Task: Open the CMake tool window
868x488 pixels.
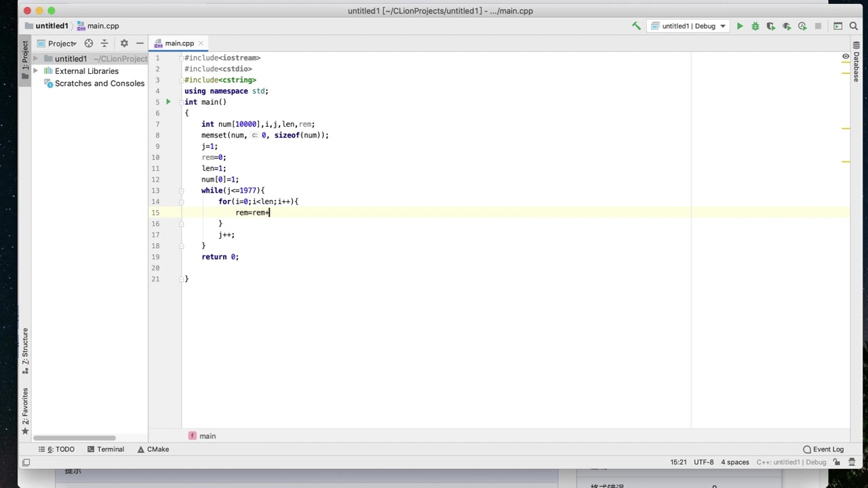Action: coord(157,449)
